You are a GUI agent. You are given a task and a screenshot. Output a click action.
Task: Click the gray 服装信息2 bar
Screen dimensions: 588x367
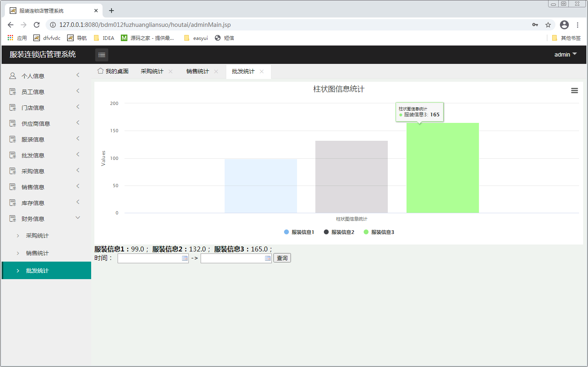[x=352, y=177]
